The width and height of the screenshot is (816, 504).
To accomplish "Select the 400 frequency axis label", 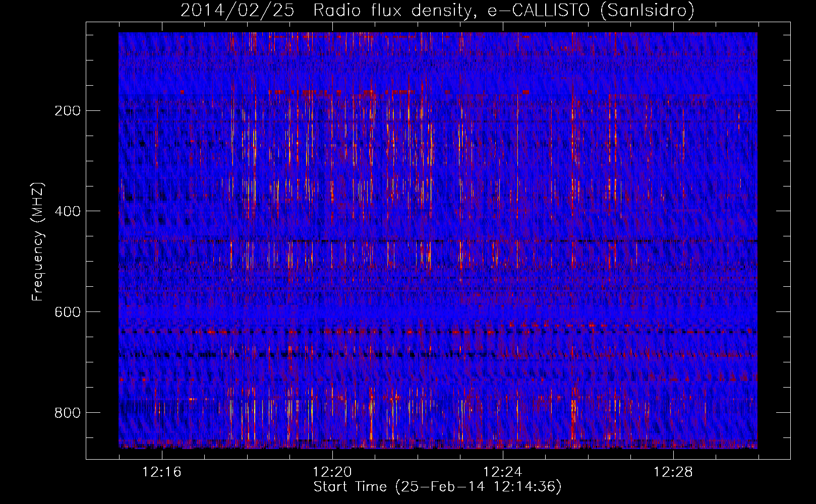I will coord(68,212).
